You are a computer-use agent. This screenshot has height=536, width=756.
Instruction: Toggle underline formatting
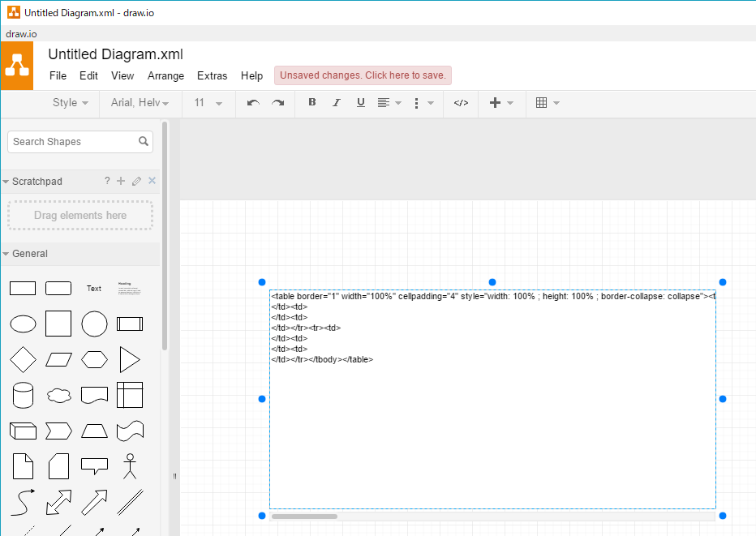pyautogui.click(x=360, y=103)
